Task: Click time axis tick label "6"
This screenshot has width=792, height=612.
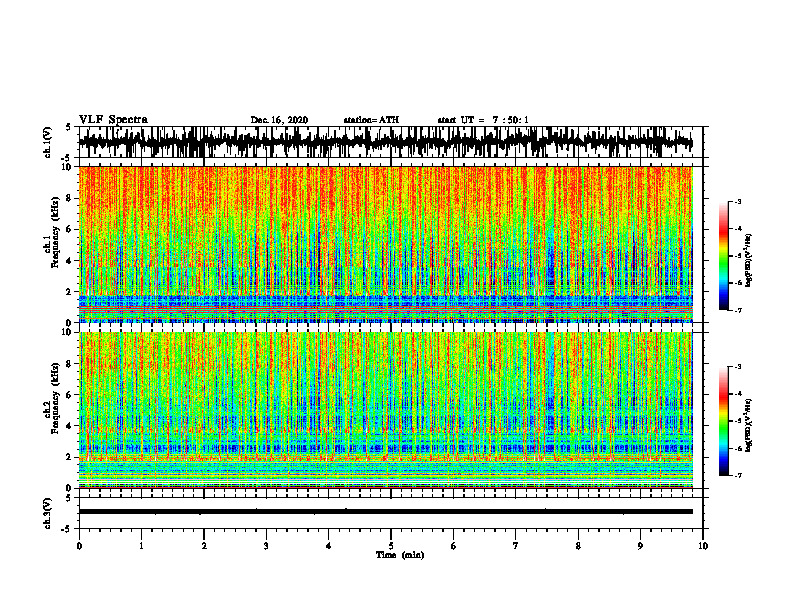Action: 454,546
